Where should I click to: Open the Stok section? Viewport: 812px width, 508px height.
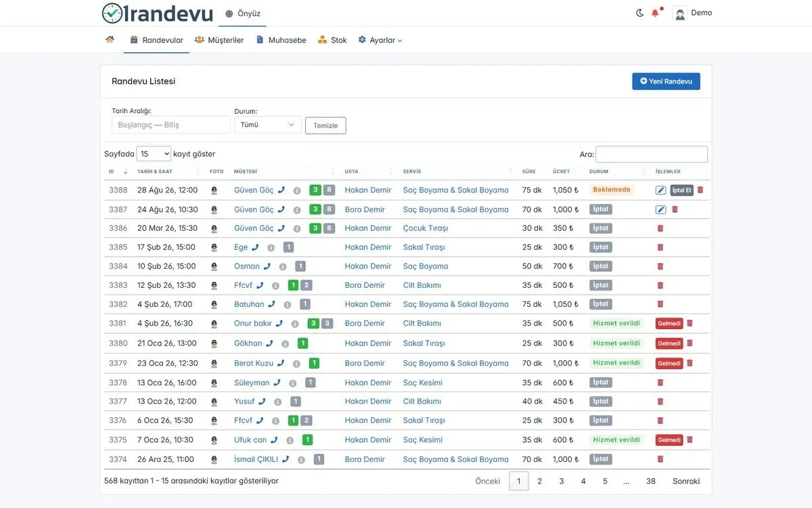[332, 40]
